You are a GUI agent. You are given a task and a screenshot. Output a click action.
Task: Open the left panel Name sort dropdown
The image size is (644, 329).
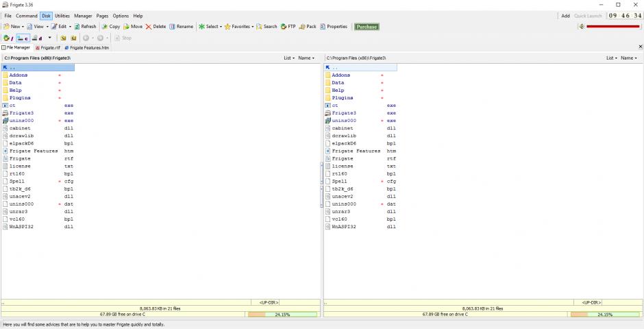(306, 58)
